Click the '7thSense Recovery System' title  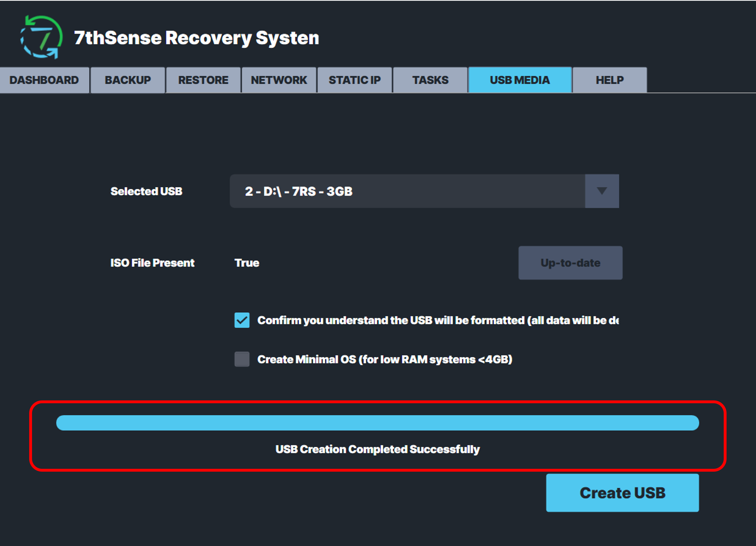[x=197, y=38]
